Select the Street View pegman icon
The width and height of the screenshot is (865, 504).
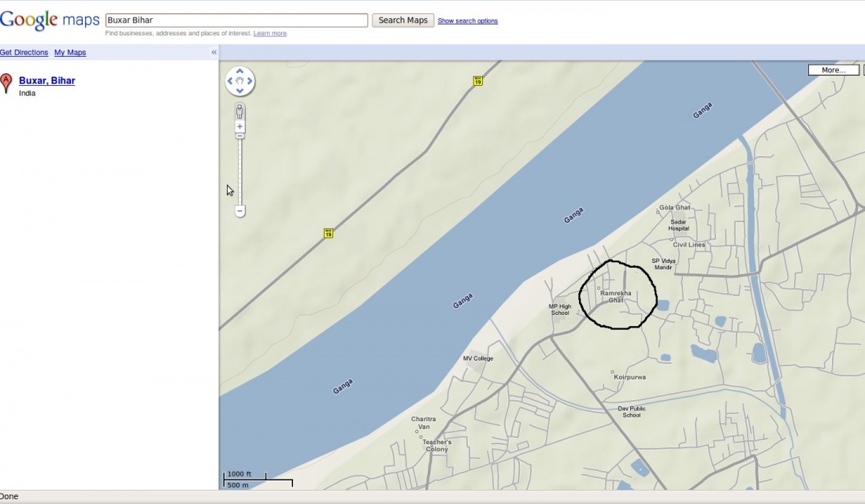tap(240, 111)
